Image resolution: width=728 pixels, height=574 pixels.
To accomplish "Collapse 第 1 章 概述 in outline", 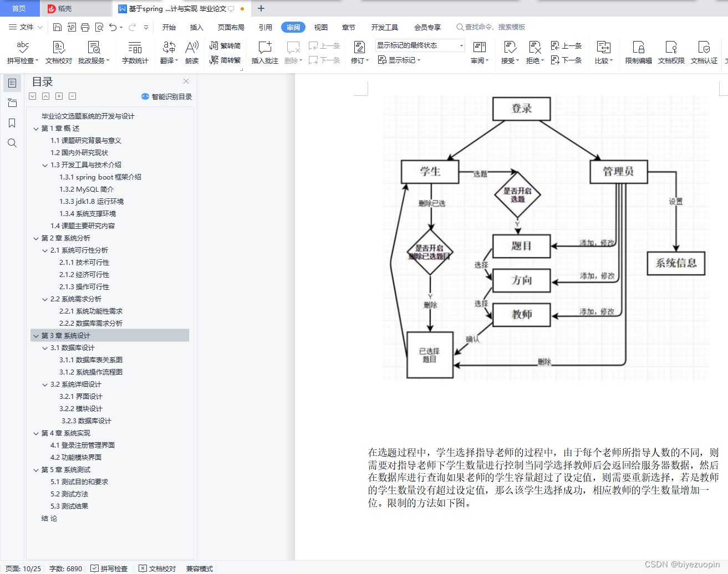I will pos(36,129).
